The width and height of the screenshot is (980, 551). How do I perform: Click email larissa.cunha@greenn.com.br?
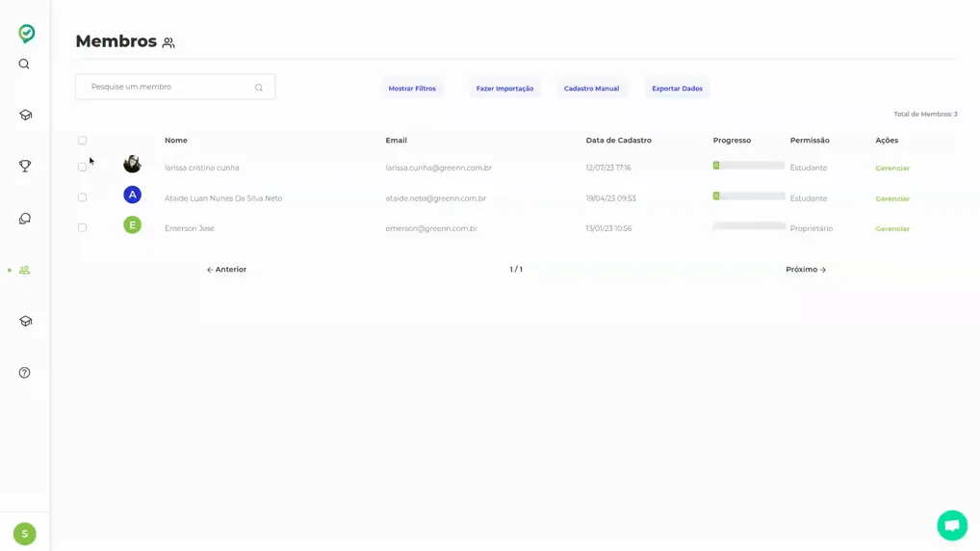[x=439, y=168]
